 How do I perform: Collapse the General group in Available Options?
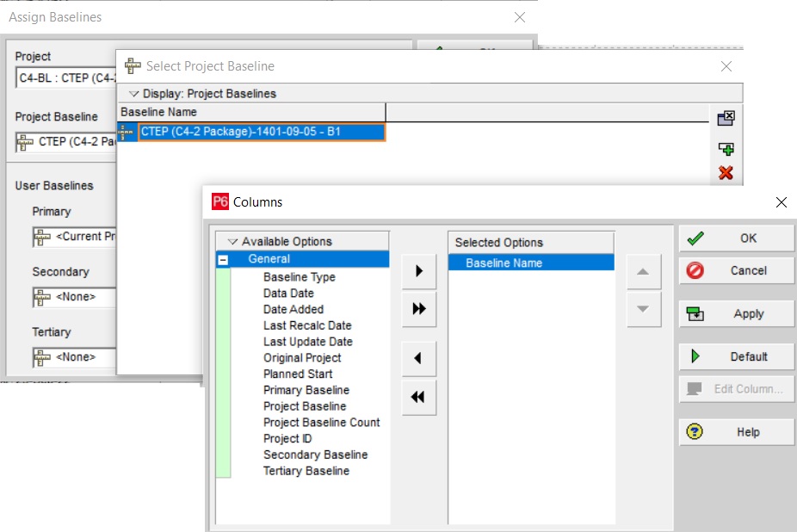tap(223, 259)
